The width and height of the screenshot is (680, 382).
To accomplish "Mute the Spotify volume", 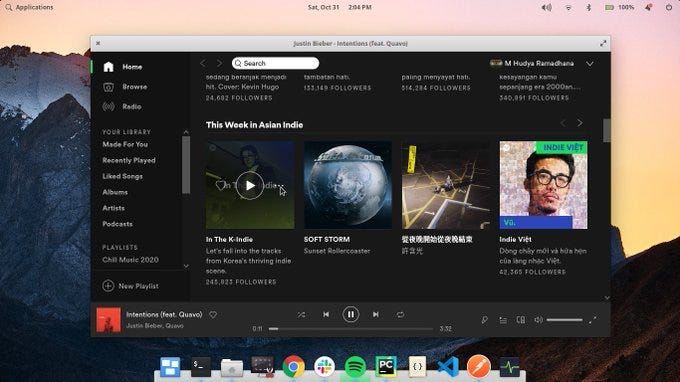I will point(538,320).
